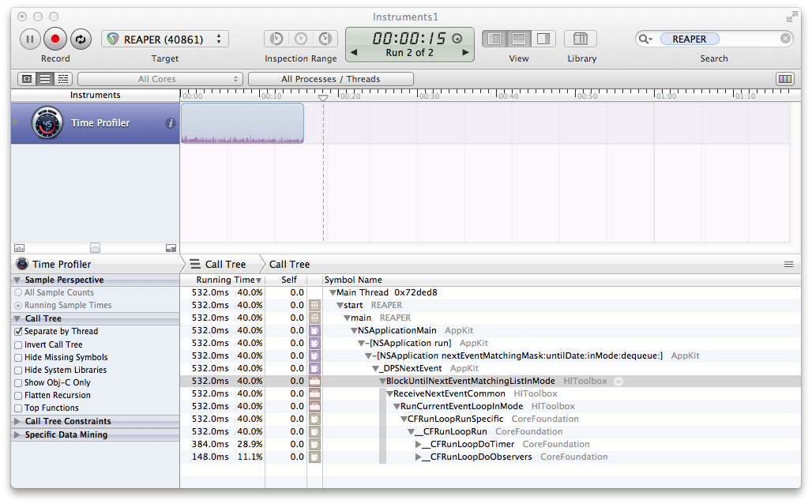Click the All Processes / Threads button
The image size is (812, 504).
click(x=330, y=79)
